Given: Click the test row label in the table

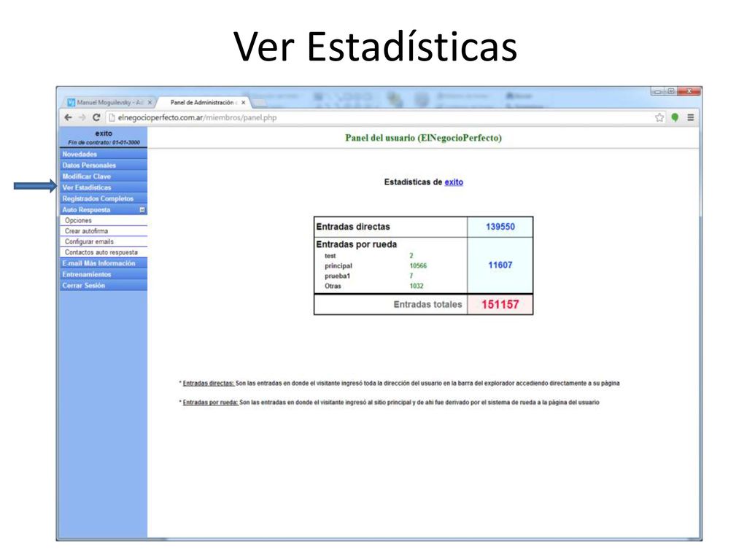Looking at the screenshot, I should (330, 256).
